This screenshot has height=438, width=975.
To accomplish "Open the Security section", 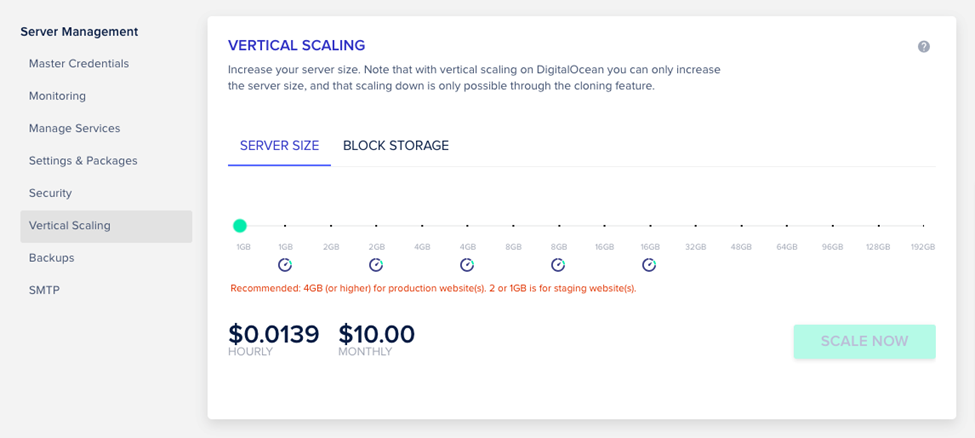I will pyautogui.click(x=50, y=193).
